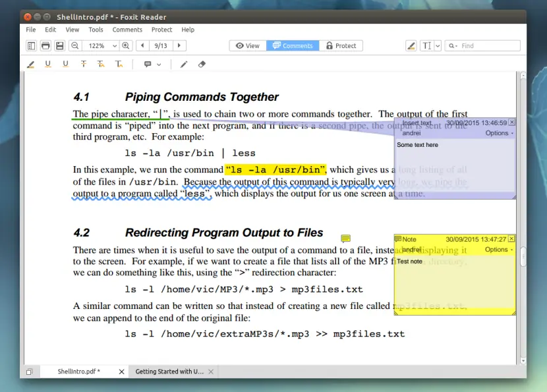
Task: Select the Eraser tool
Action: [x=202, y=64]
